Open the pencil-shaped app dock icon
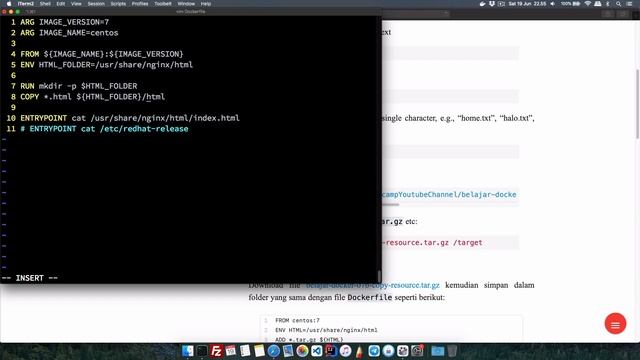The width and height of the screenshot is (640, 360). (359, 351)
